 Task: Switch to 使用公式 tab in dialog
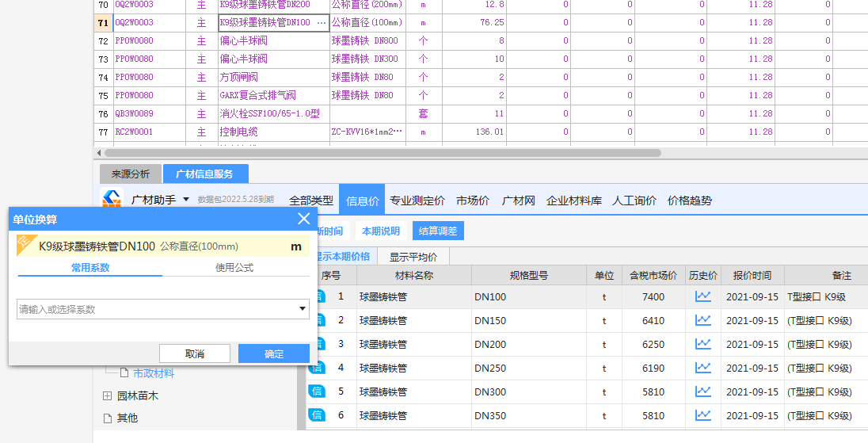tap(234, 267)
